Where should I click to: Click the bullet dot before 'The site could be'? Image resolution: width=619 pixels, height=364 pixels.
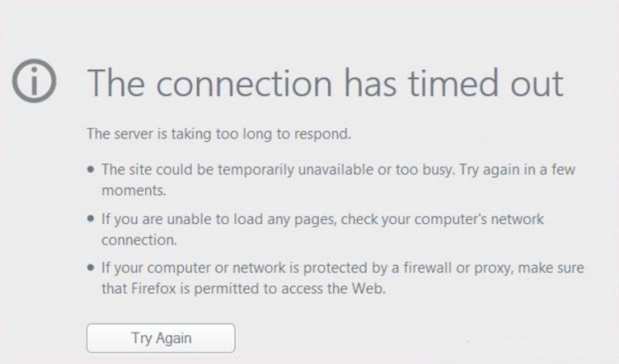click(x=90, y=171)
